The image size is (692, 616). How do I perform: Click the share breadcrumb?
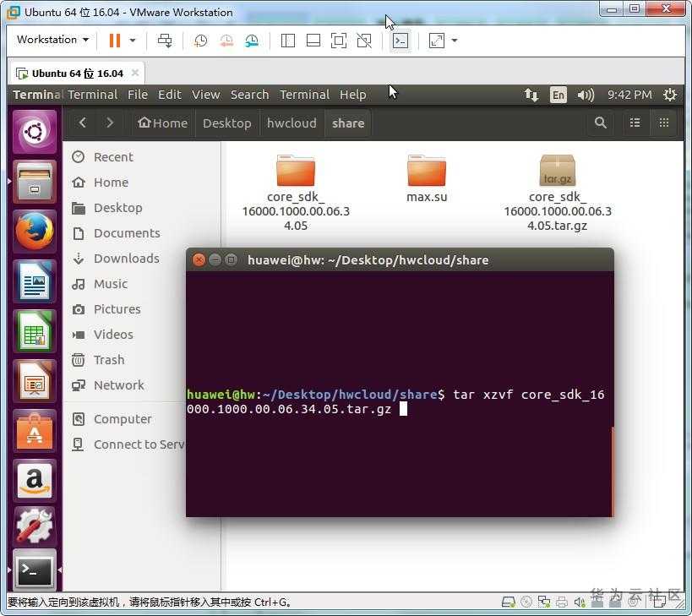[x=348, y=123]
